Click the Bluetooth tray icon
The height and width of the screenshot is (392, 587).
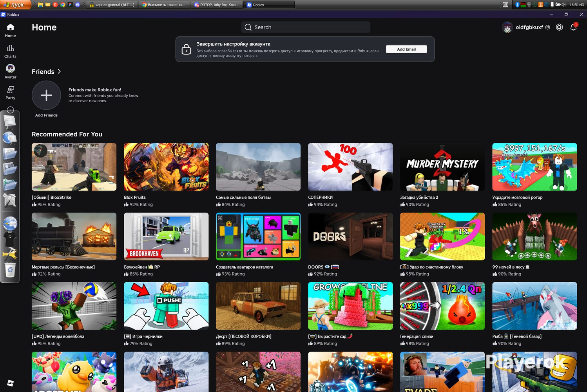tap(517, 5)
